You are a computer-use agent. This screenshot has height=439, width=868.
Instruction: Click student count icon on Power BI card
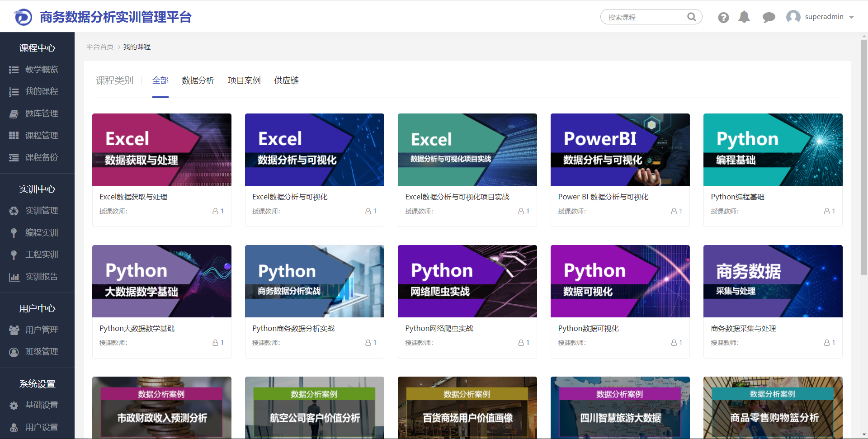674,211
